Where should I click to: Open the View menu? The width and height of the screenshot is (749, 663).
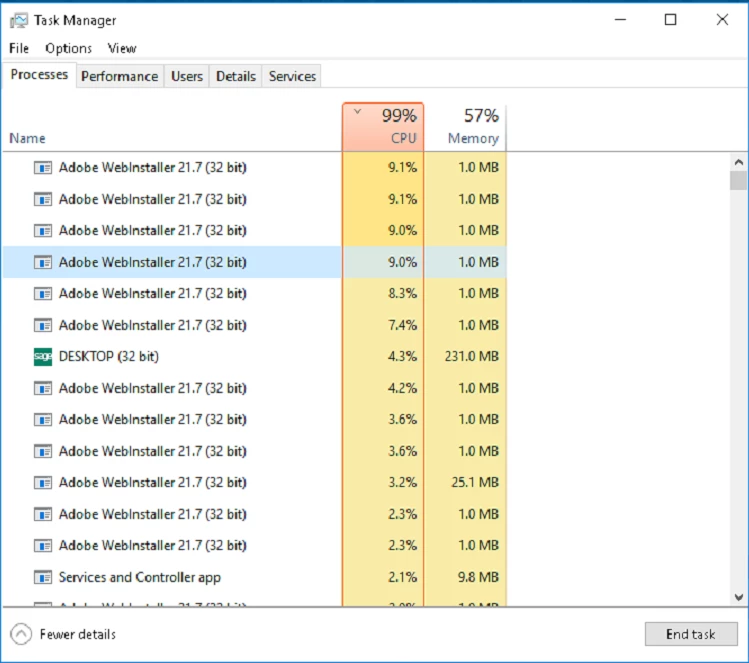pyautogui.click(x=122, y=48)
